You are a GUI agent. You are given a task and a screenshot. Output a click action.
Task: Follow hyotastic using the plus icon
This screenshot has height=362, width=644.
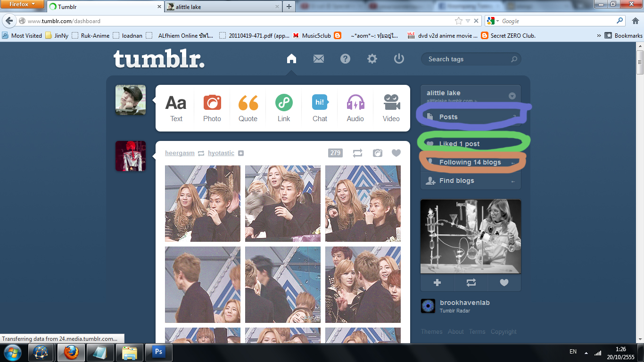click(241, 153)
